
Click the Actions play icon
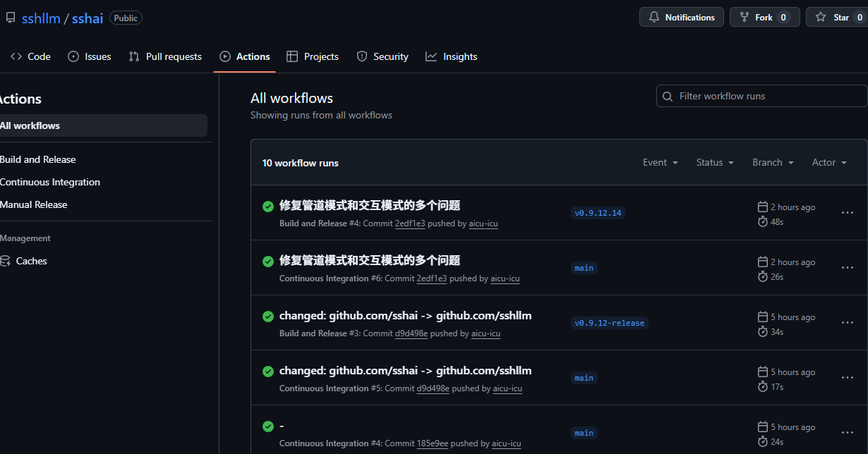tap(225, 56)
